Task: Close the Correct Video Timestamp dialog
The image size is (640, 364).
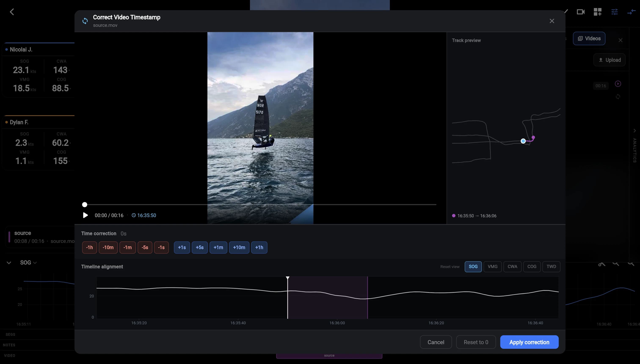Action: coord(552,21)
